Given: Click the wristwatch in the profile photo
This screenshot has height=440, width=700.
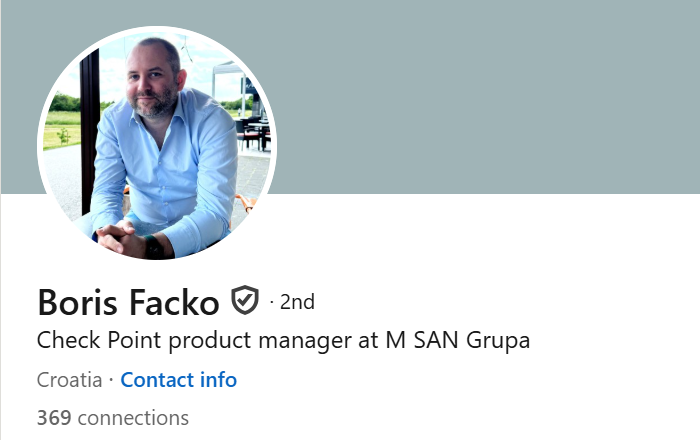Looking at the screenshot, I should (x=154, y=247).
